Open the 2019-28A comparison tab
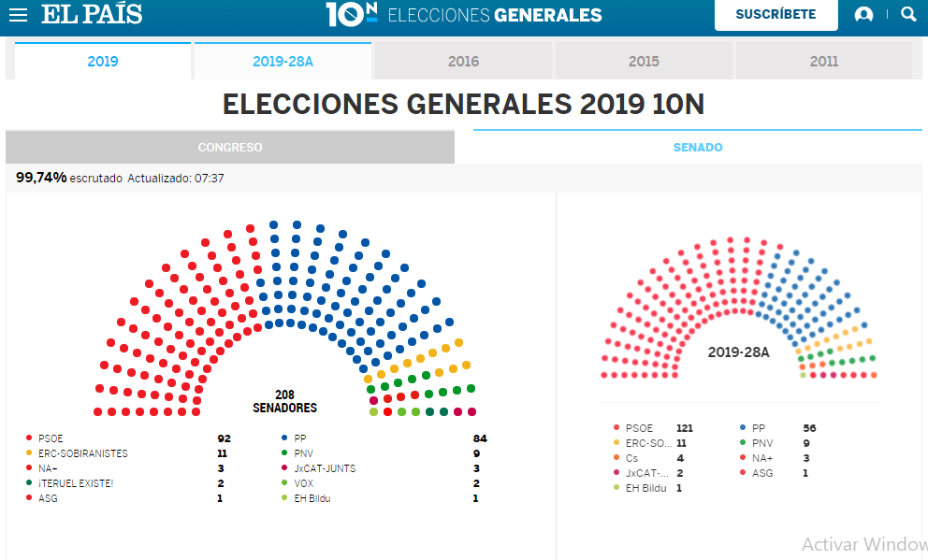This screenshot has width=928, height=560. click(283, 60)
